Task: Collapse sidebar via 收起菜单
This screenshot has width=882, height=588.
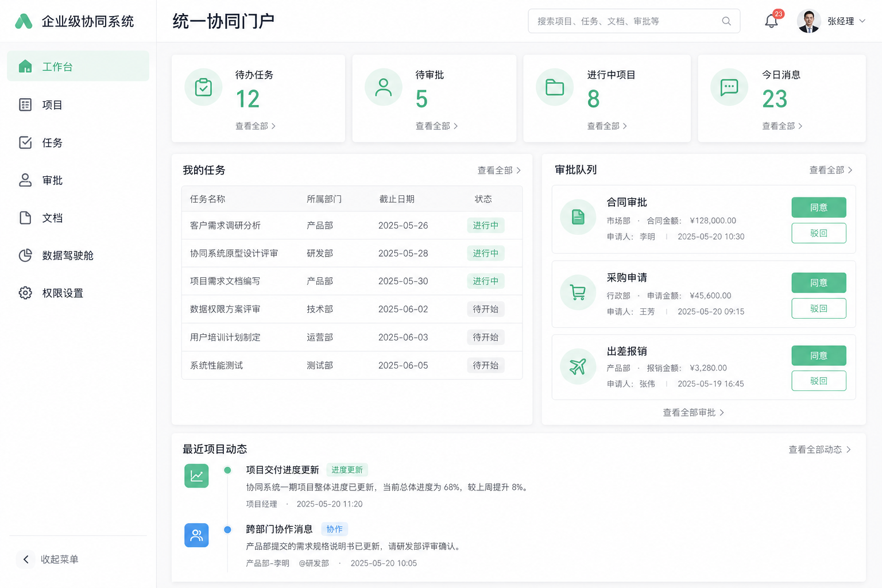Action: pos(48,559)
